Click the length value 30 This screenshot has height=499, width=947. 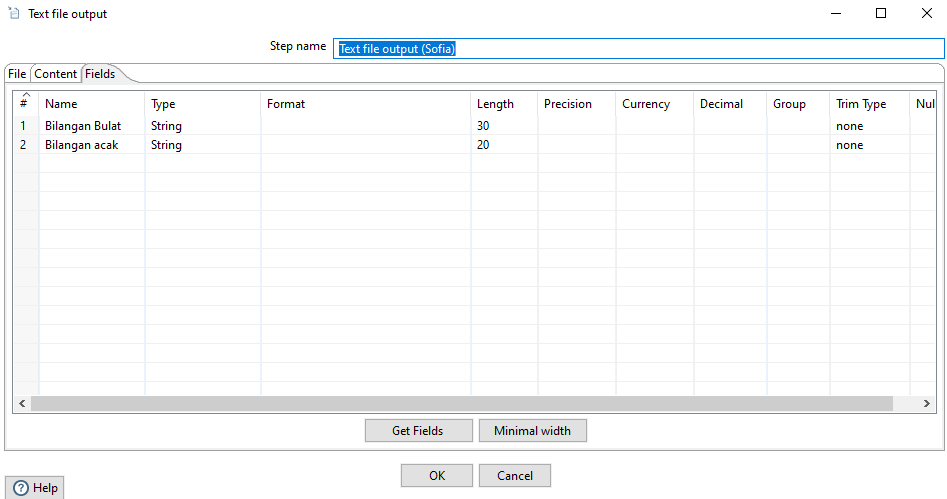tap(504, 126)
